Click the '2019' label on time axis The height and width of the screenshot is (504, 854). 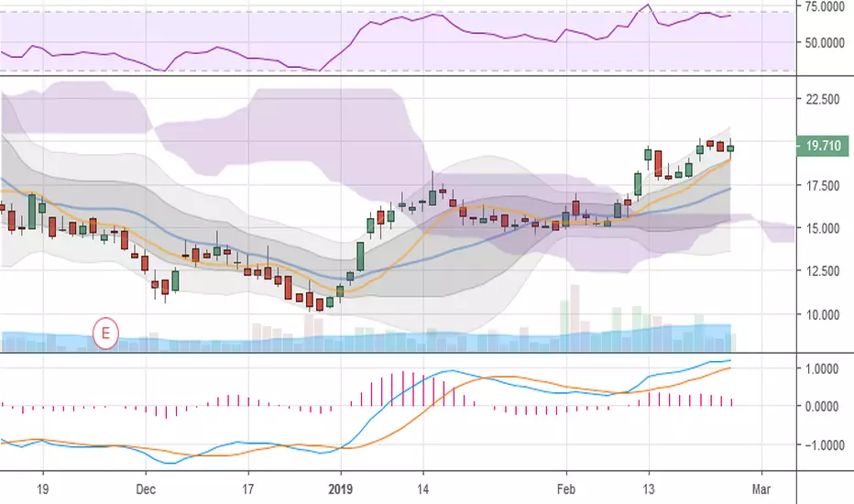click(340, 488)
